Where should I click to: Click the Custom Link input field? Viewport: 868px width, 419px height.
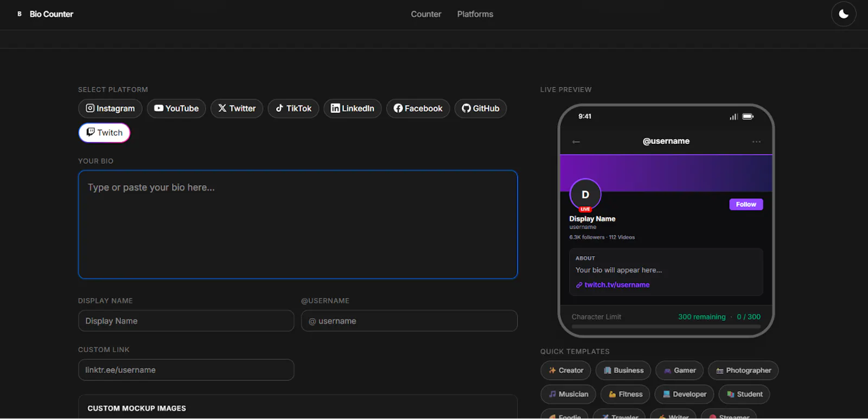click(186, 370)
